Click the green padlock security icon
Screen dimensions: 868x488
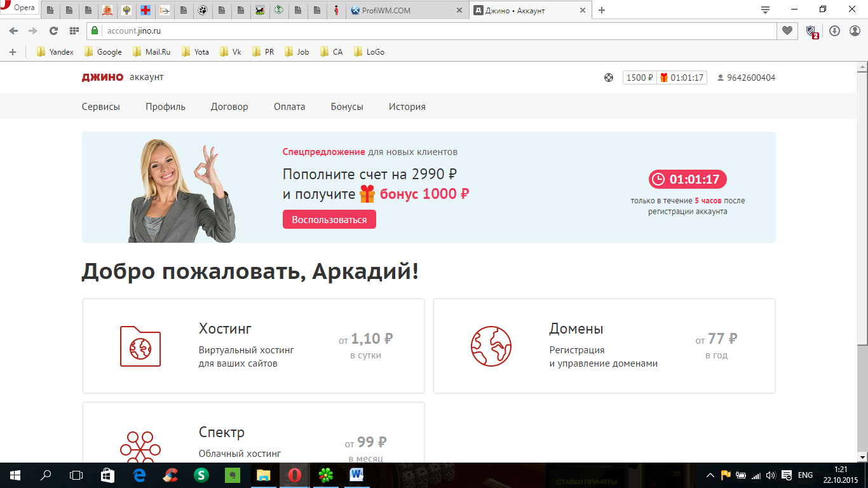coord(95,30)
